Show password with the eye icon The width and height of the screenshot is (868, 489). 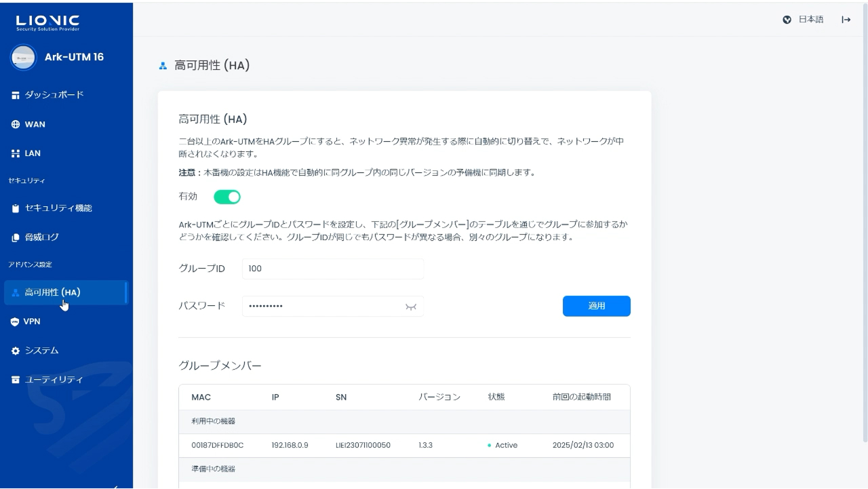(410, 307)
